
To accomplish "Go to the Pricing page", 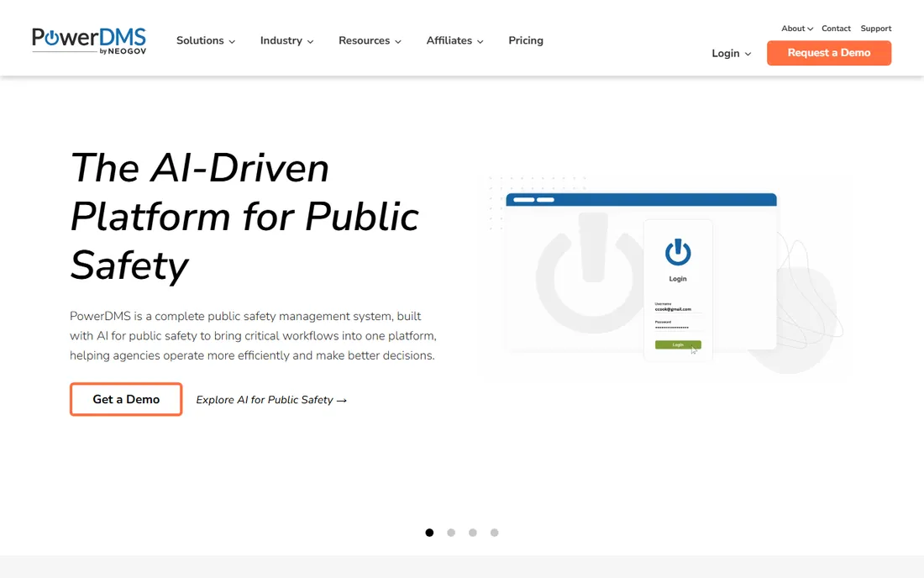I will (526, 40).
